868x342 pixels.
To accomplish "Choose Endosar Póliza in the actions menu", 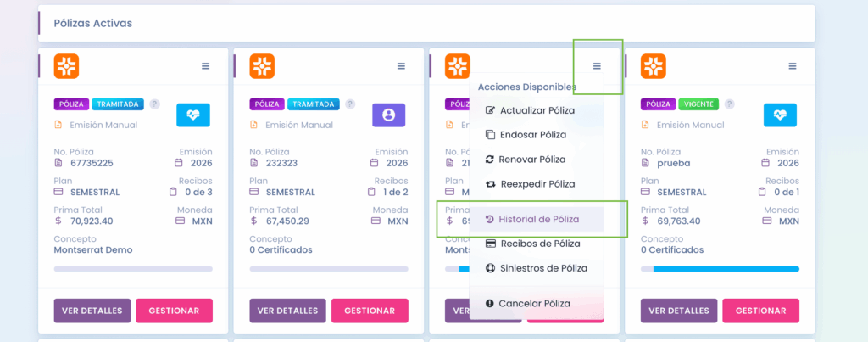I will click(537, 135).
